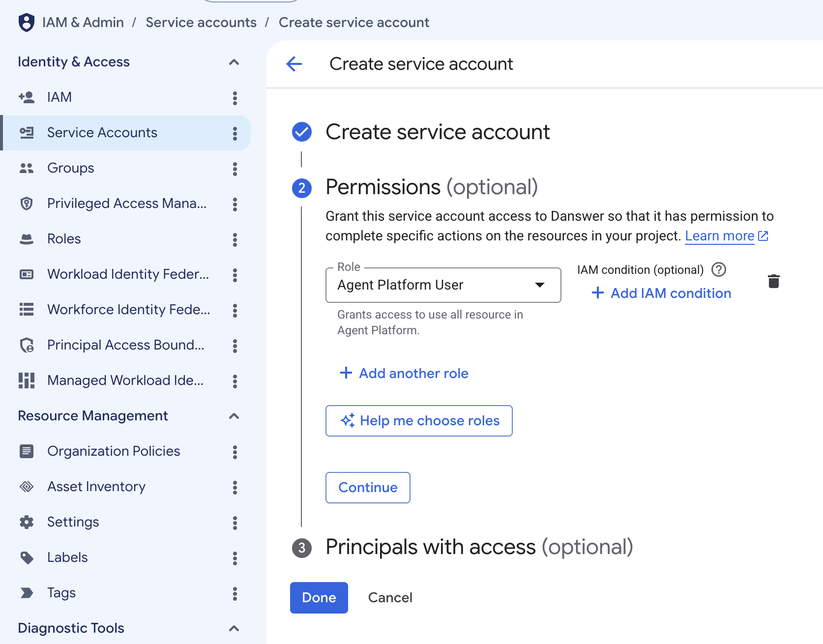Click the Continue button
This screenshot has width=823, height=644.
368,488
